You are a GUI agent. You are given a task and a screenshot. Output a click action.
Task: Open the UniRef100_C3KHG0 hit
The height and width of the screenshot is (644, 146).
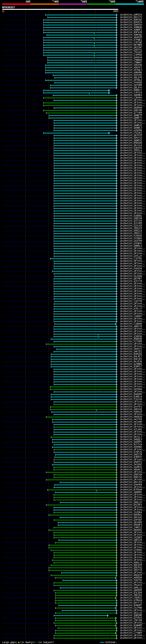pyautogui.click(x=131, y=98)
